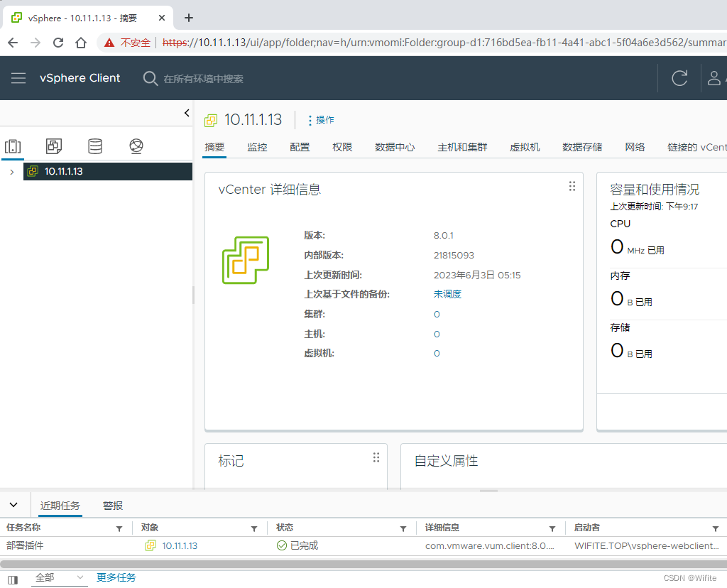Reload the browser page
This screenshot has height=588, width=727.
58,43
